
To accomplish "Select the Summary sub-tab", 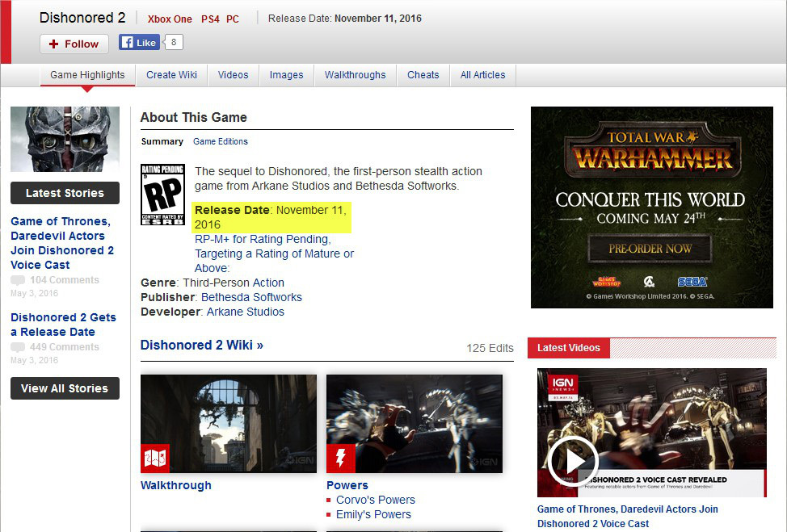I will [x=162, y=141].
